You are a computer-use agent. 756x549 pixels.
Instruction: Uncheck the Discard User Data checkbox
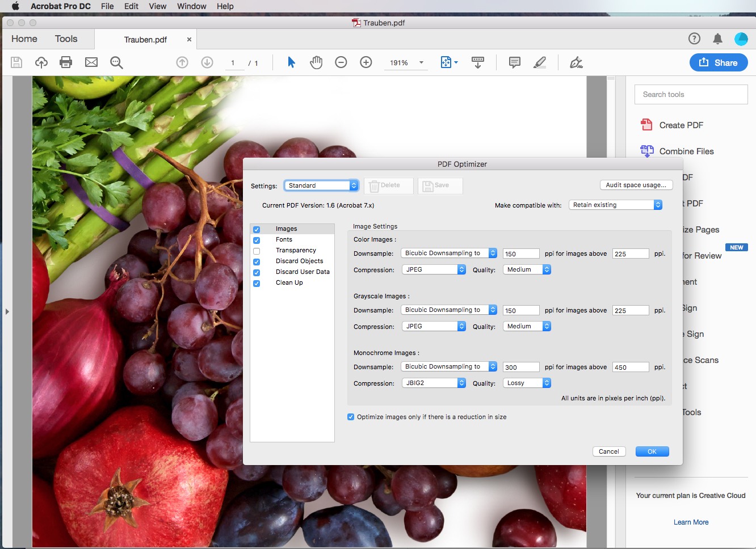click(257, 272)
